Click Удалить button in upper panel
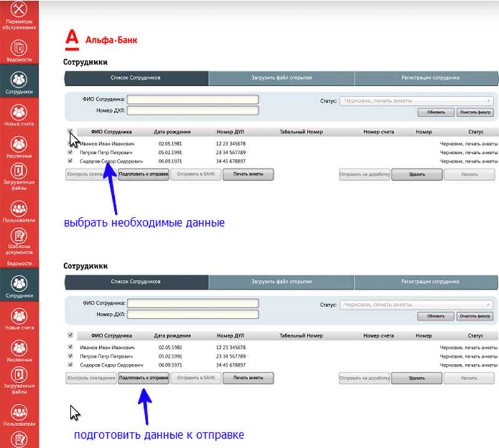 (417, 174)
